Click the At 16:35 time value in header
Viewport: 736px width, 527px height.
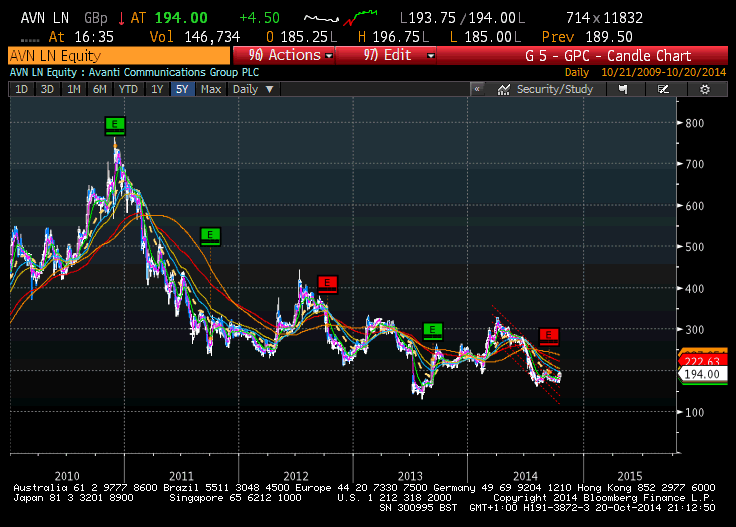tap(81, 37)
